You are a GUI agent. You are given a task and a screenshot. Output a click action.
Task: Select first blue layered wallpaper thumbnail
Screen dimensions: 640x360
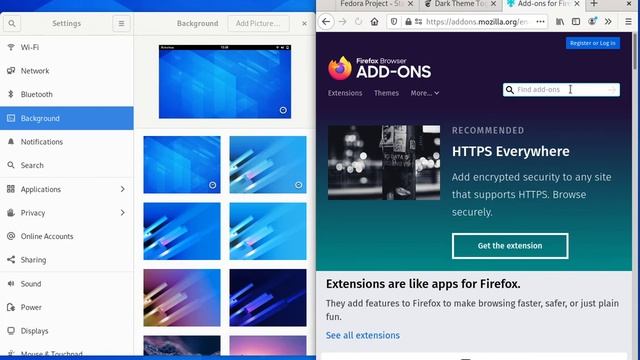pyautogui.click(x=182, y=165)
